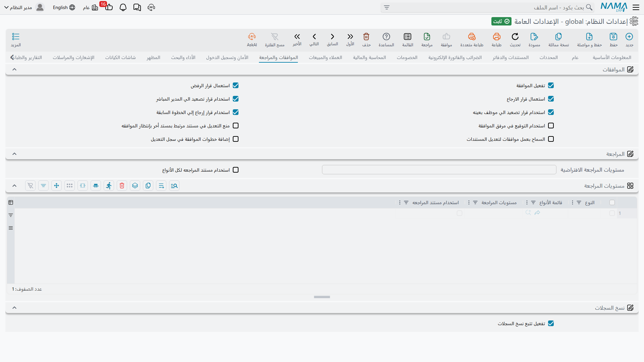Go to the first record (الأول)
The image size is (644, 362).
click(x=350, y=37)
